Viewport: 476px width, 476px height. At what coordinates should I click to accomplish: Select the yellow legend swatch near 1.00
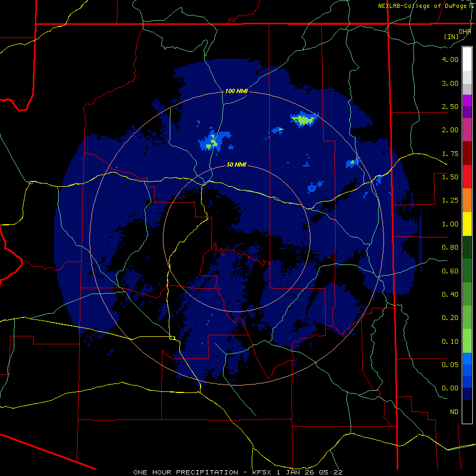[x=467, y=224]
